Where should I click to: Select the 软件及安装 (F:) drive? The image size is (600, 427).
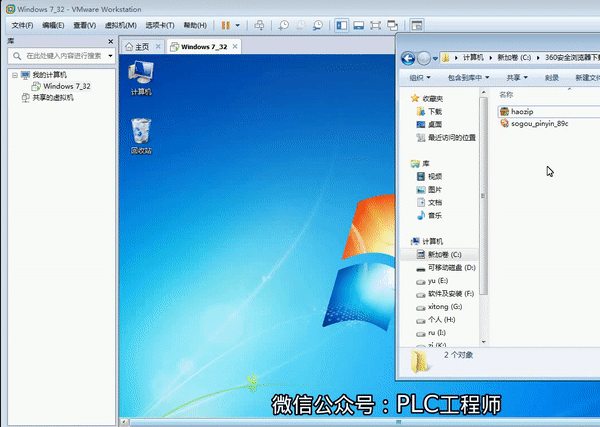[x=451, y=293]
